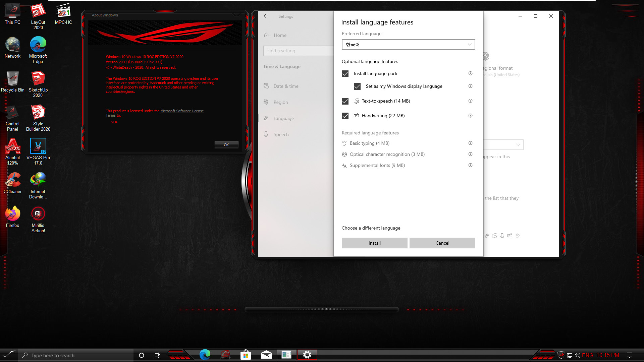The image size is (644, 362).
Task: Launch Mirillis Action! desktop icon
Action: [x=38, y=219]
